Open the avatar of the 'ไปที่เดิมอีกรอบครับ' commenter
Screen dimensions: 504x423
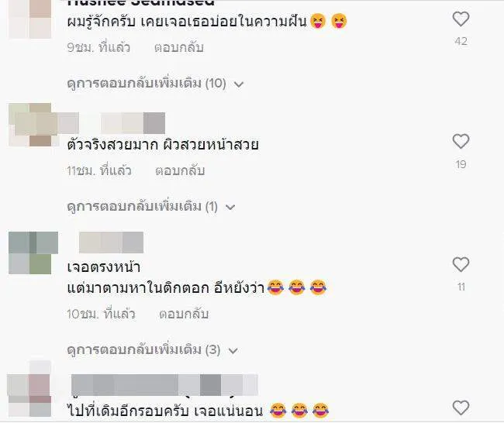(x=29, y=389)
